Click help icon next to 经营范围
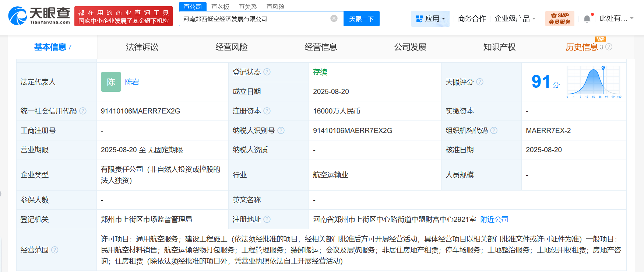The height and width of the screenshot is (272, 644). (55, 250)
